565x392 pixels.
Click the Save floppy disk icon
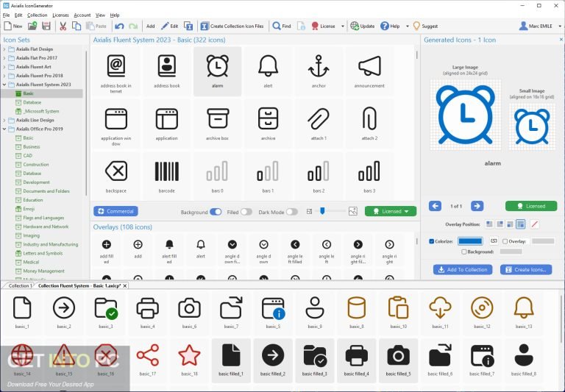[46, 26]
